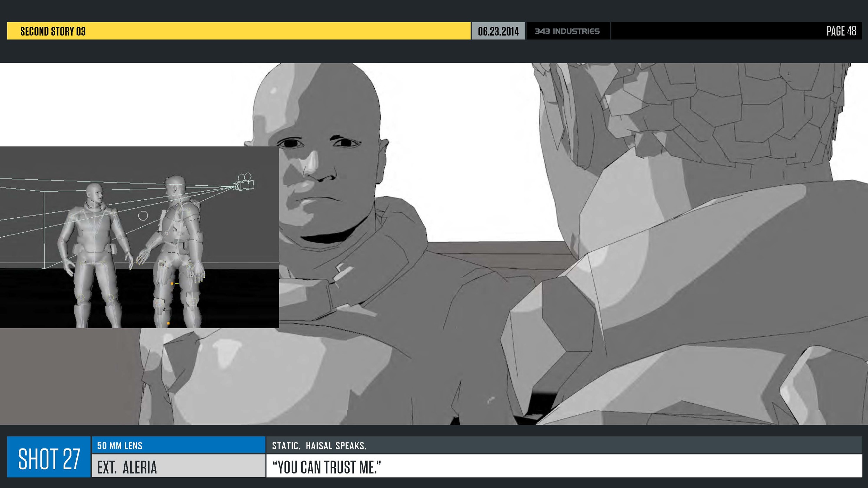Image resolution: width=868 pixels, height=488 pixels.
Task: Click the SECOND STORY 03 title text
Action: click(53, 31)
